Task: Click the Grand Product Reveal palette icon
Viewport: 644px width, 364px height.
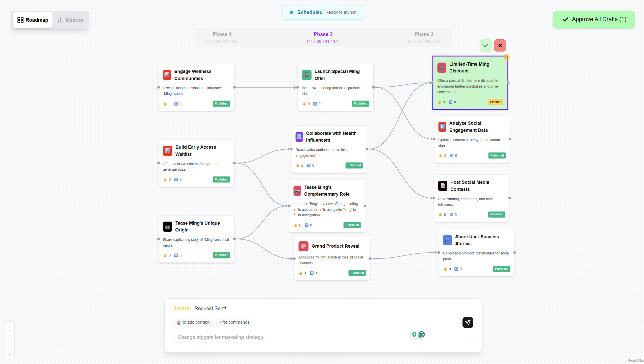Action: click(x=303, y=246)
